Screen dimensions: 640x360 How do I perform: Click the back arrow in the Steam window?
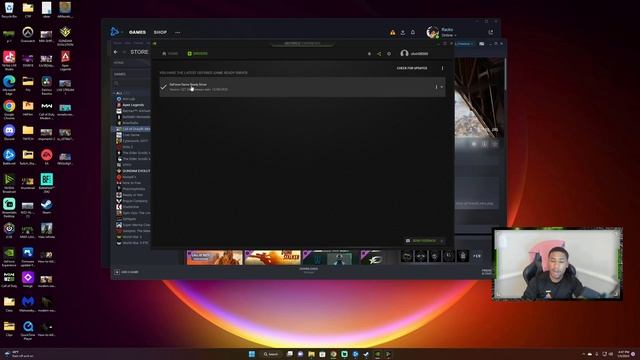(x=116, y=52)
